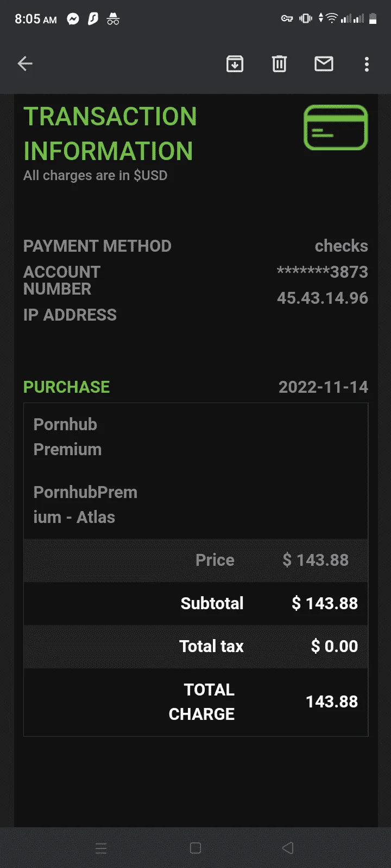Mark as unread with the envelope icon
The height and width of the screenshot is (868, 391).
[x=324, y=64]
